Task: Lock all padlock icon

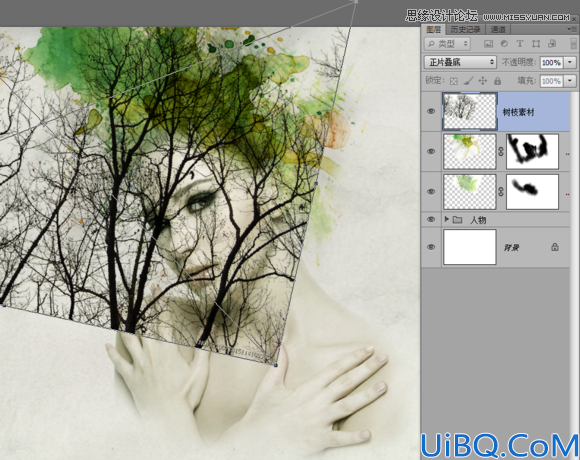Action: 498,81
